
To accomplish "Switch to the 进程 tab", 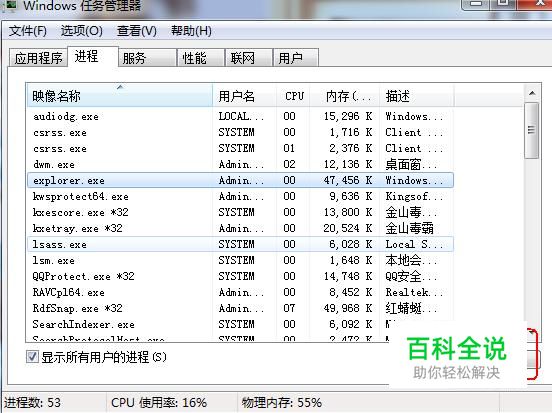I will (93, 56).
